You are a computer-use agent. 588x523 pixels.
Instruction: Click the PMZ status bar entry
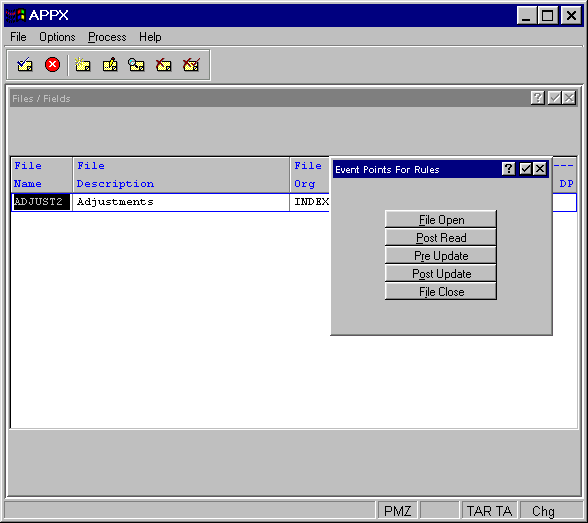pyautogui.click(x=397, y=511)
